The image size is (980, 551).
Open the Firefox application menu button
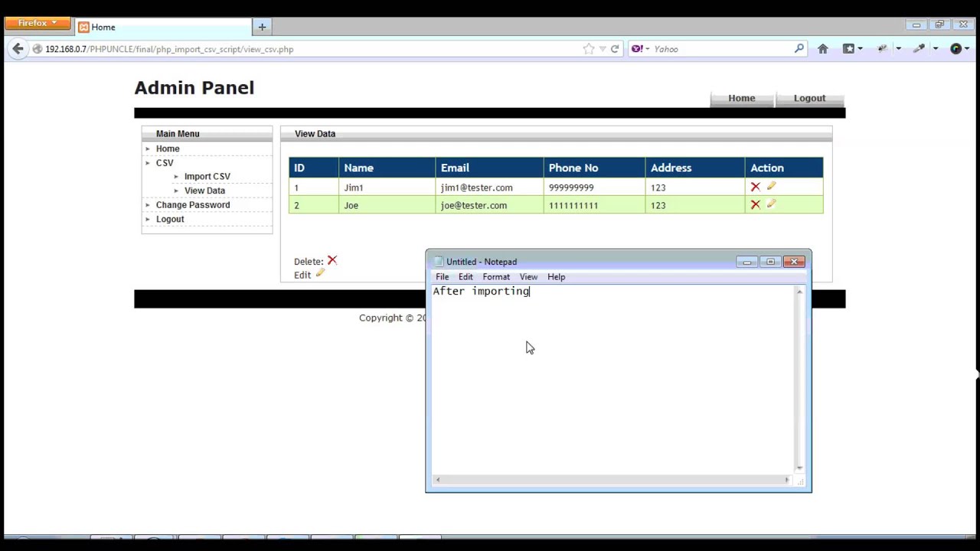point(37,23)
